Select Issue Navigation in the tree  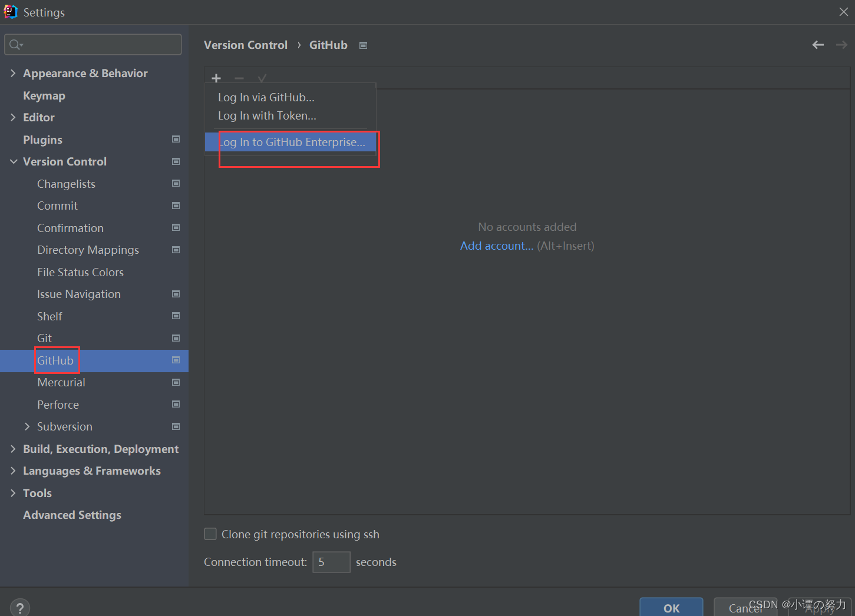pos(78,294)
